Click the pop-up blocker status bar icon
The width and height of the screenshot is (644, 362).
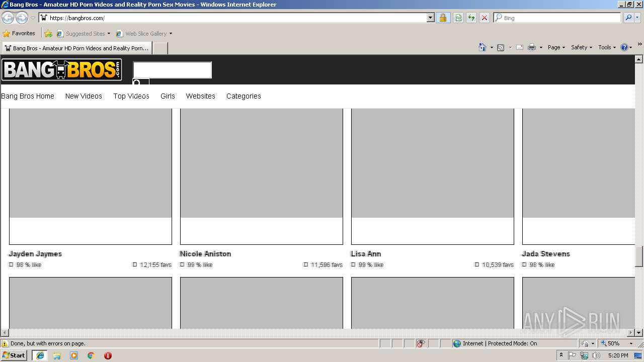pos(421,343)
